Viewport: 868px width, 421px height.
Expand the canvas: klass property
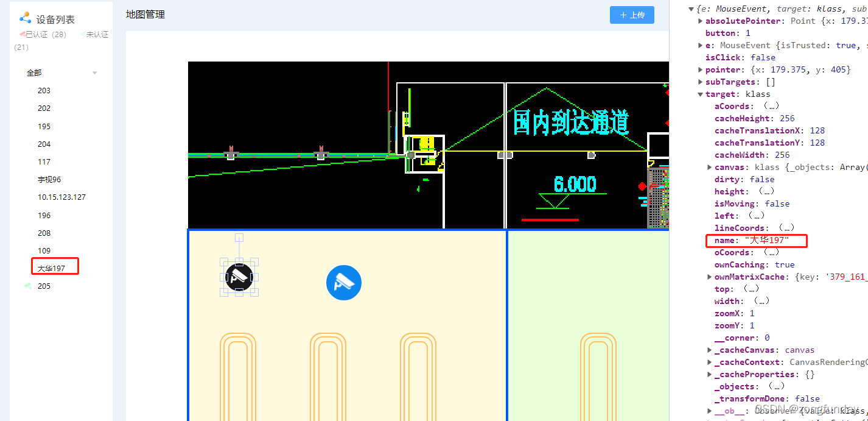coord(710,167)
